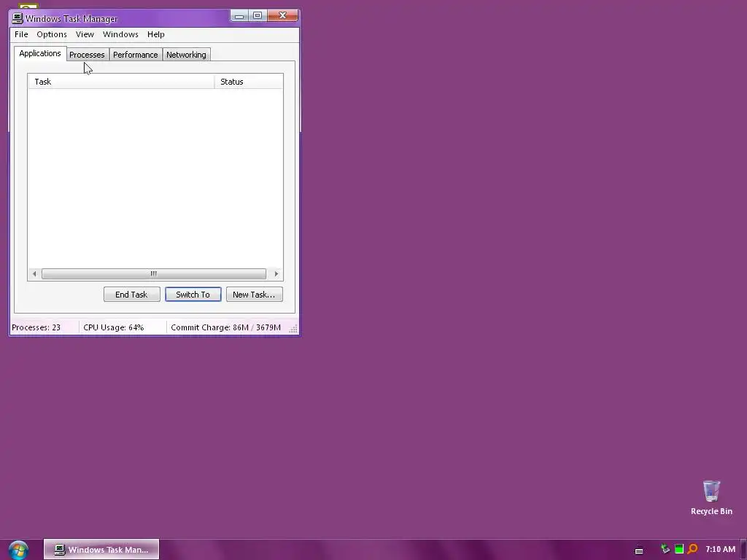Click the Task Manager title bar icon
Image resolution: width=747 pixels, height=560 pixels.
pos(18,18)
